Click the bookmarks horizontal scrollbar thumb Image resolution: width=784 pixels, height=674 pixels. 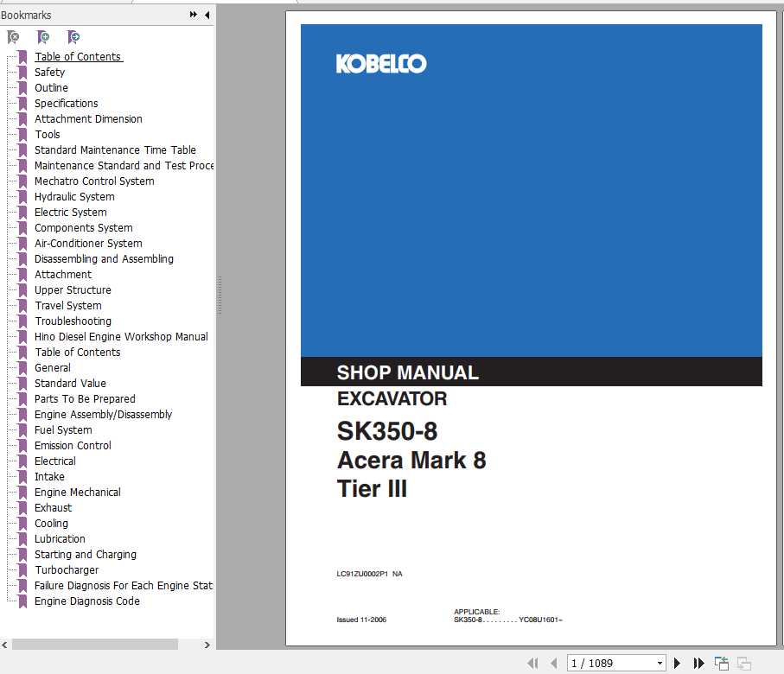click(x=94, y=645)
